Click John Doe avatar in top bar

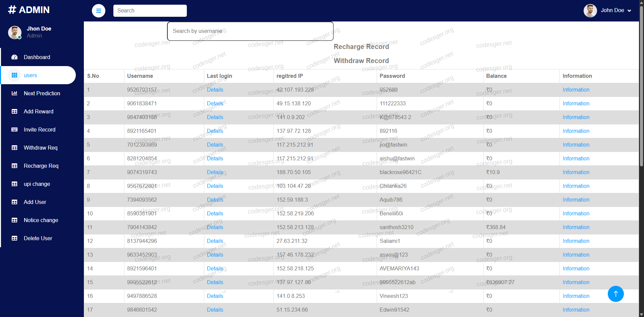coord(590,11)
